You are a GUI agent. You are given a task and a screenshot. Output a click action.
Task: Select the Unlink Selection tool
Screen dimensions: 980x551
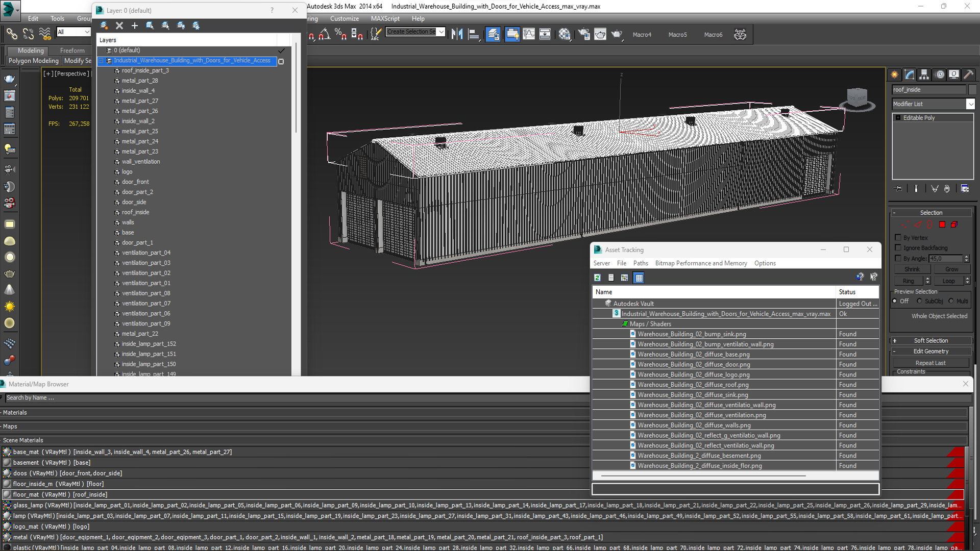28,34
